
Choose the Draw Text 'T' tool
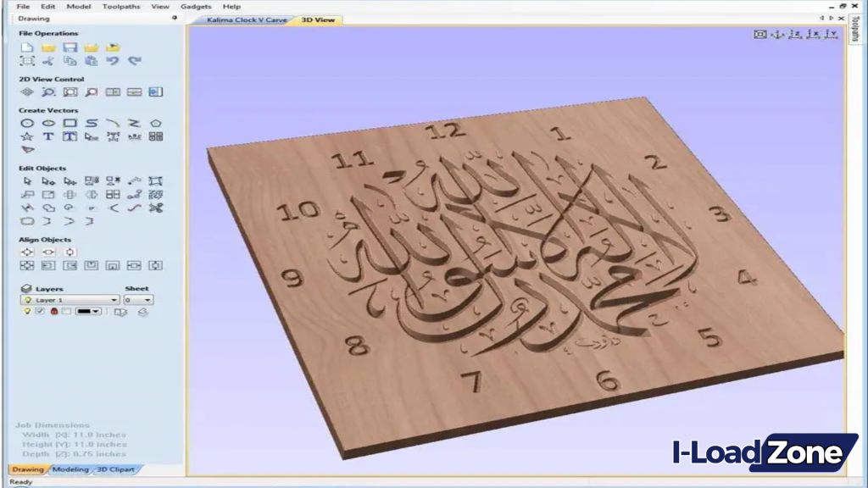pos(48,136)
